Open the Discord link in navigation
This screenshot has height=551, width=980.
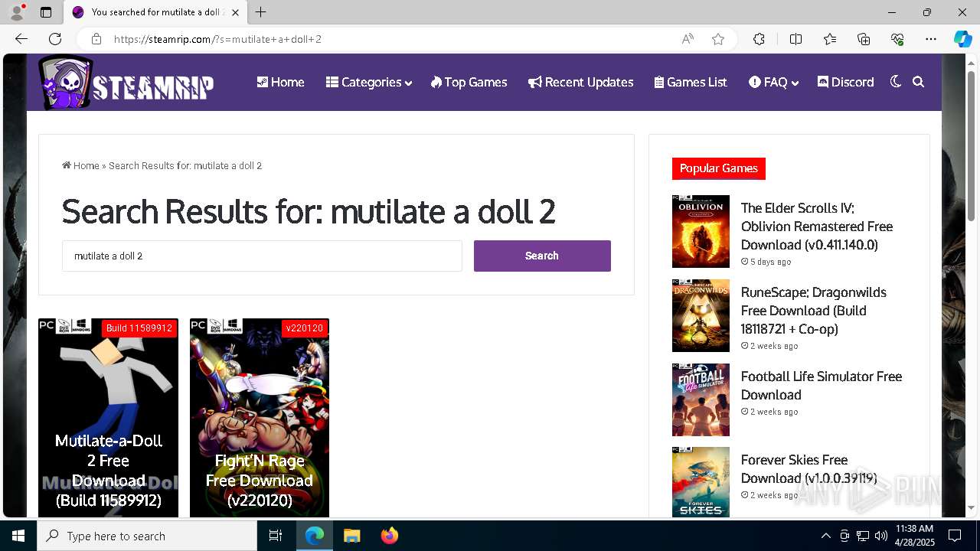click(x=845, y=82)
